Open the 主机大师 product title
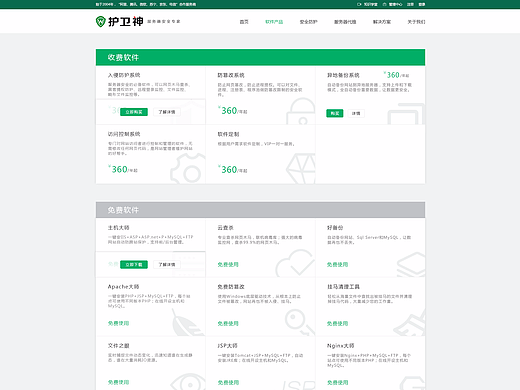Viewport: 520px width, 390px height. pos(118,228)
